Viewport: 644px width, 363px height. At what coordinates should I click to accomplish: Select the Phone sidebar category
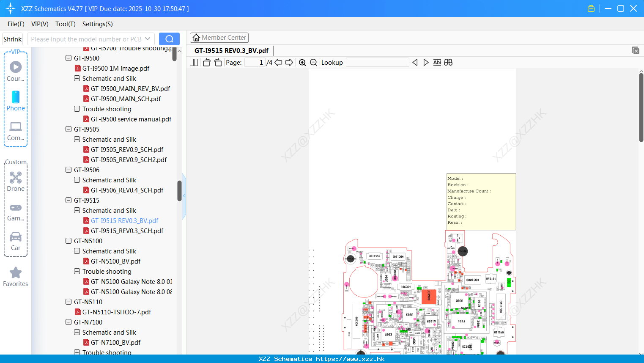16,101
